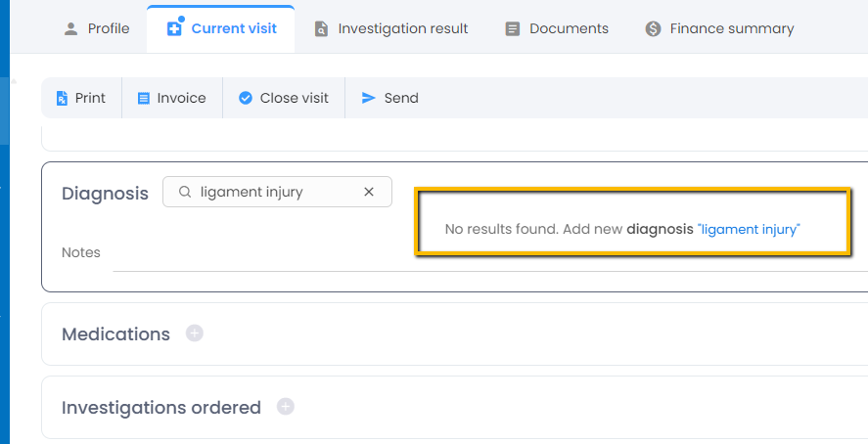Click the Finance summary dollar icon

click(653, 29)
